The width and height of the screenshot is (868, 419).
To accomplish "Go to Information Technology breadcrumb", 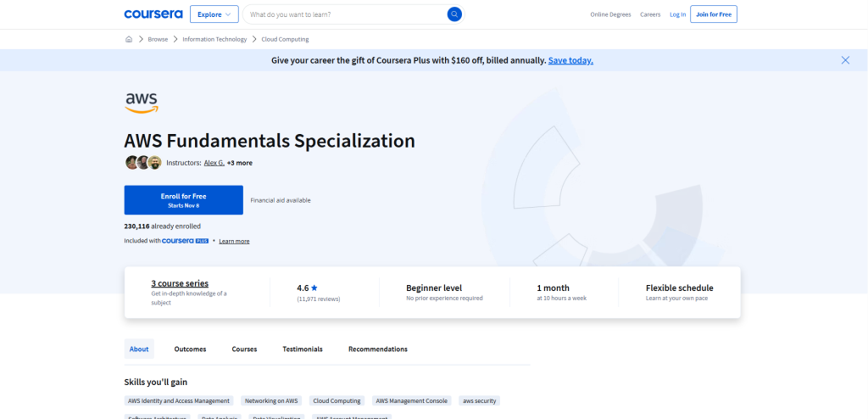I will pyautogui.click(x=214, y=39).
